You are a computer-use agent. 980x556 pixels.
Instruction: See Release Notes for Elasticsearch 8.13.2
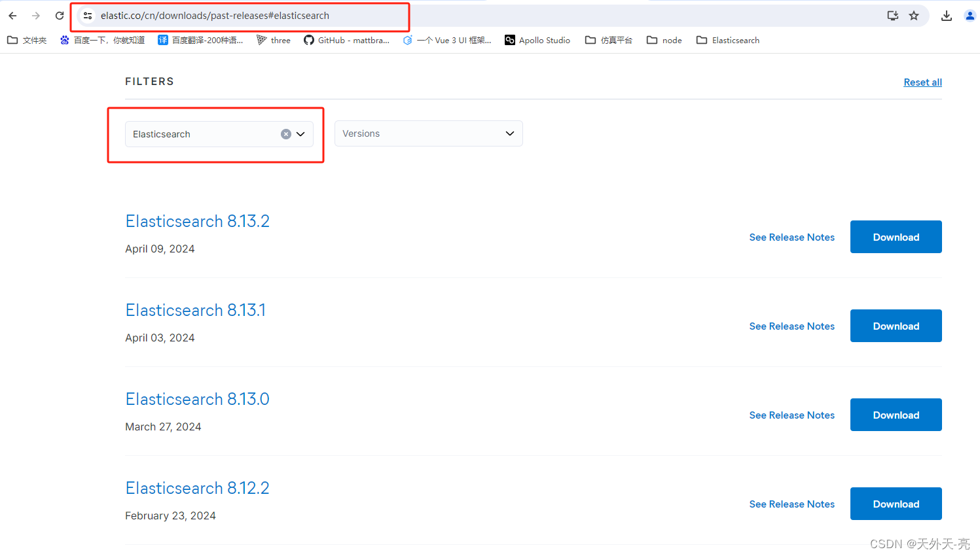tap(792, 237)
